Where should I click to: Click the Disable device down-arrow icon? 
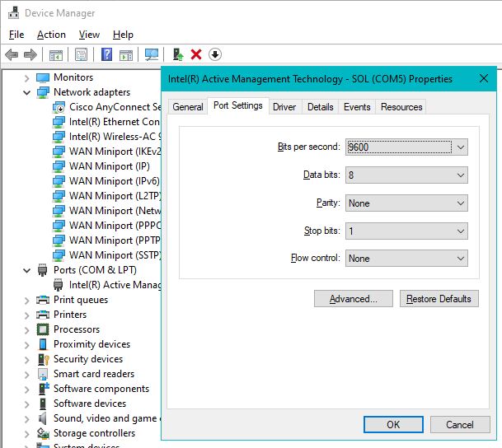(x=215, y=54)
